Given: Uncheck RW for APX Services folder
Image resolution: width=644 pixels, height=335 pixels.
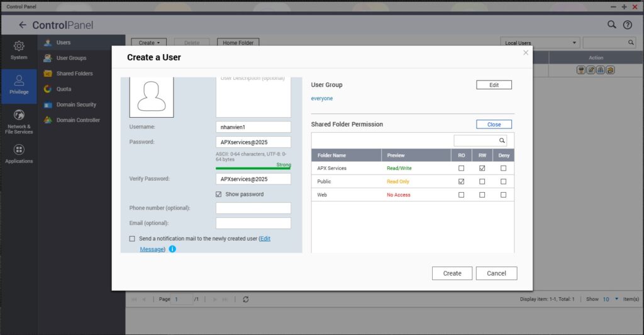Looking at the screenshot, I should coord(482,168).
